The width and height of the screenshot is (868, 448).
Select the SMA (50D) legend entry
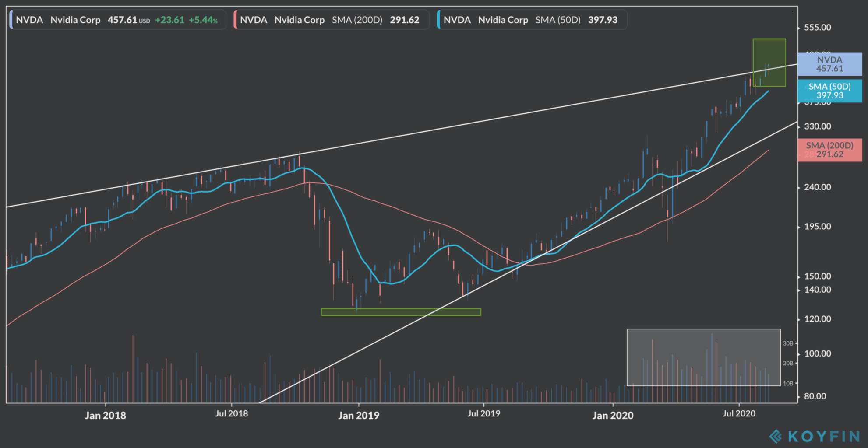[532, 20]
